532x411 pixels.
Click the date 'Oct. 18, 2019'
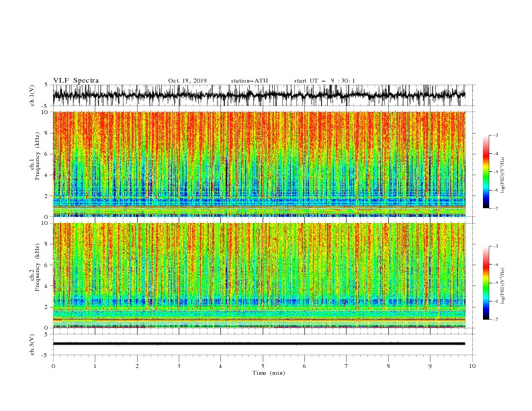pos(187,81)
